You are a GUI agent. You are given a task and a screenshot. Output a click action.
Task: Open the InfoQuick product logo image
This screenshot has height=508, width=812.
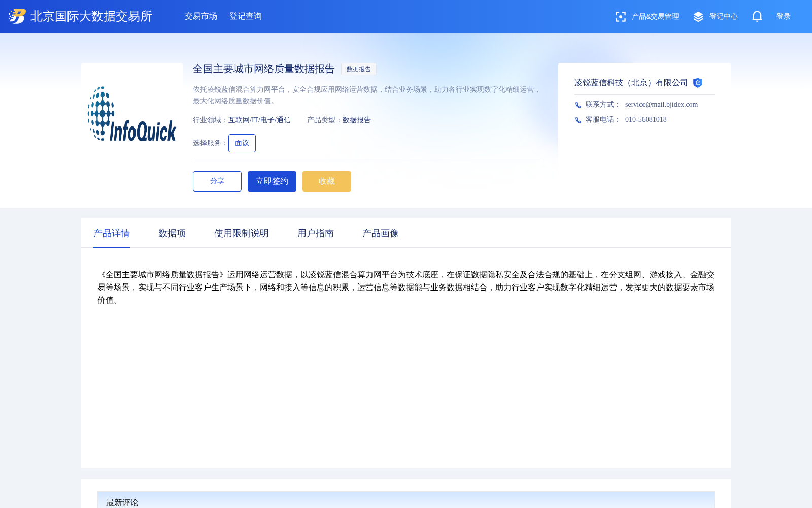[132, 114]
